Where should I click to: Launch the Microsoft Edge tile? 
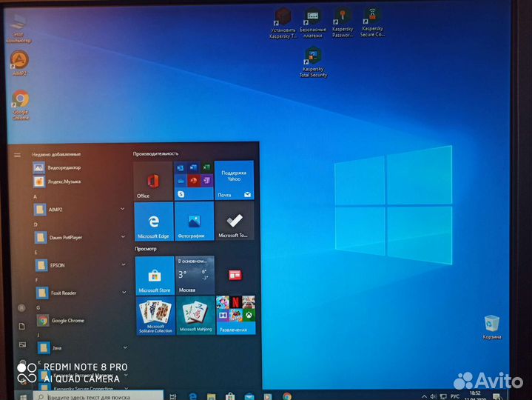(x=154, y=221)
